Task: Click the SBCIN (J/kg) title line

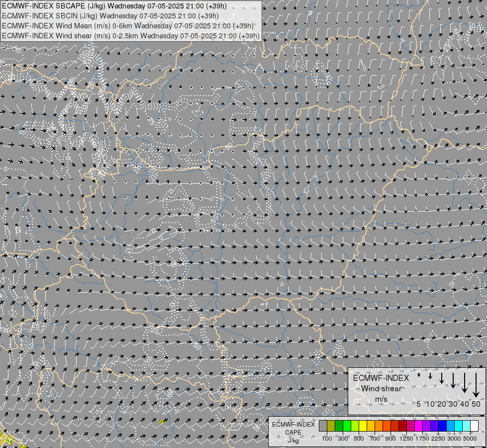Action: pos(110,16)
